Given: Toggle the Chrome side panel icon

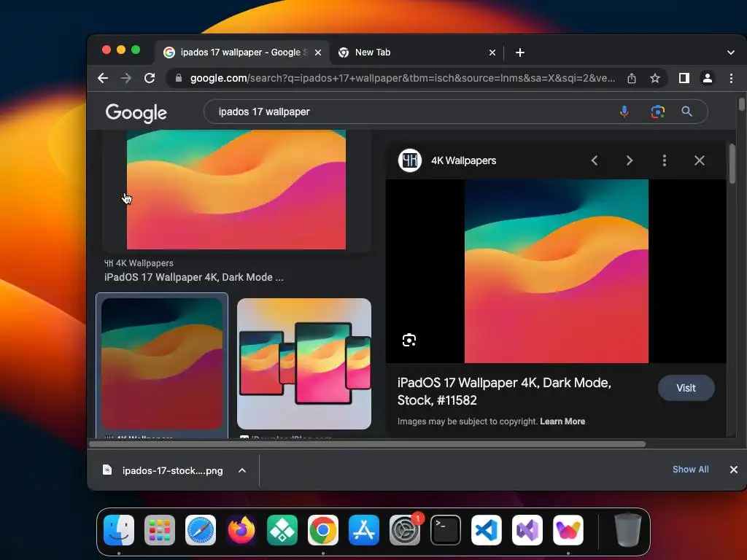Looking at the screenshot, I should (684, 78).
